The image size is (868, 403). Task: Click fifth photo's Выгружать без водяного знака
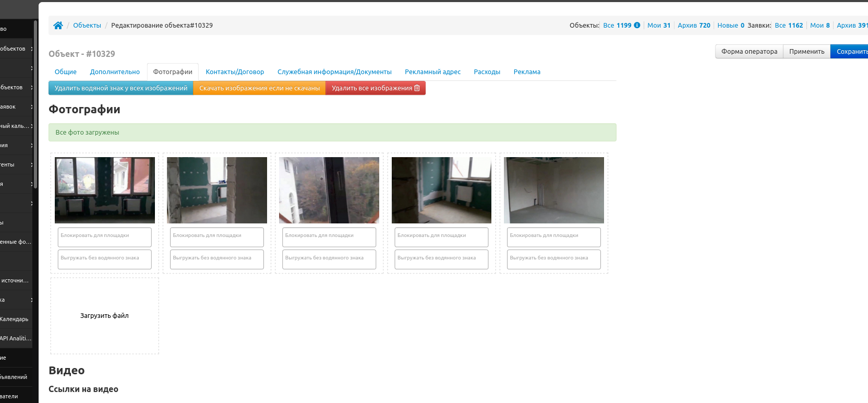pyautogui.click(x=554, y=259)
